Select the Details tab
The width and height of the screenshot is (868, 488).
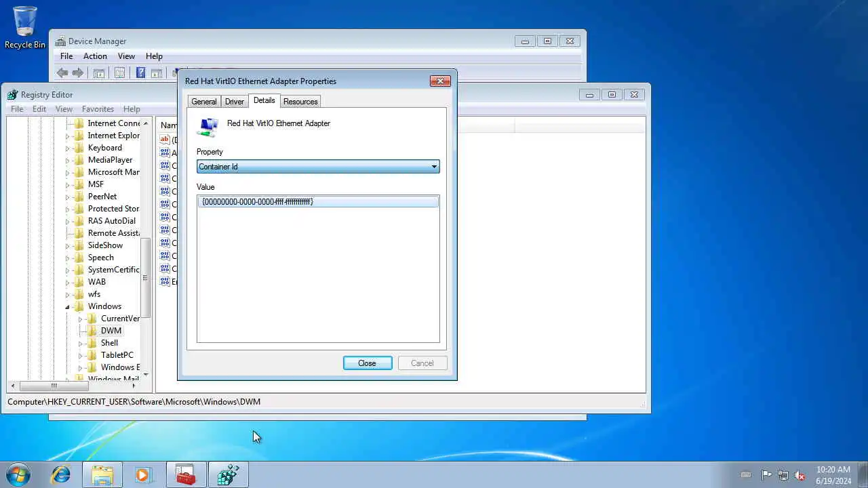(x=264, y=100)
